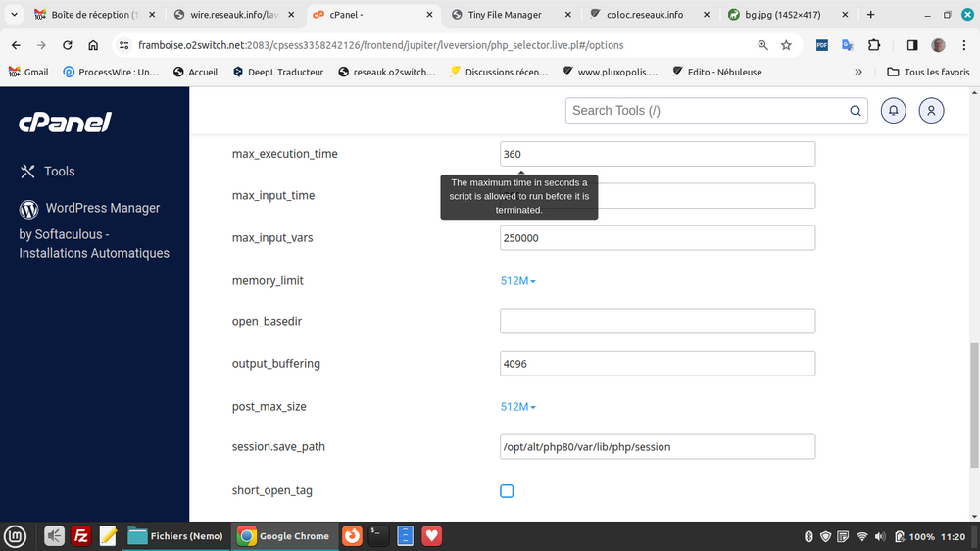Open Gmail bookmark

(28, 72)
